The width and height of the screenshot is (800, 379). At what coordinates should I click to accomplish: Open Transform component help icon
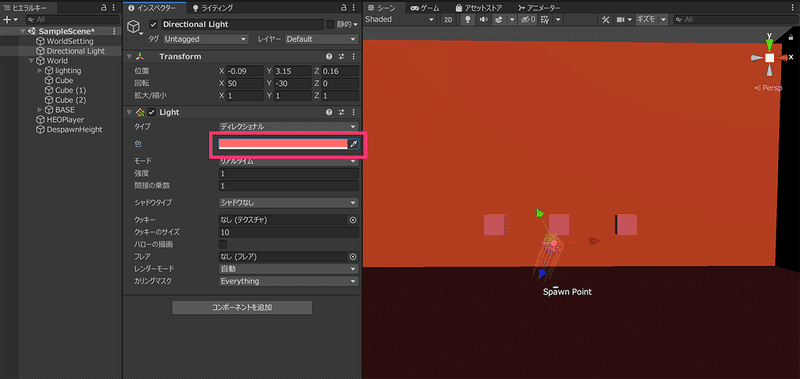pos(329,57)
